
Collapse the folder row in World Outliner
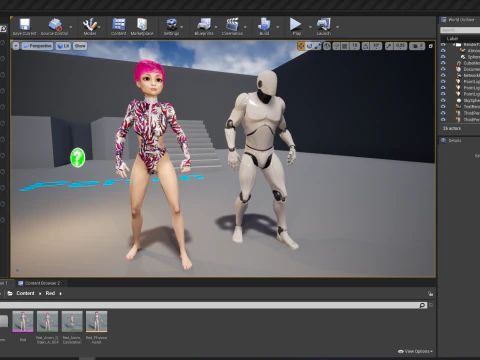[454, 44]
